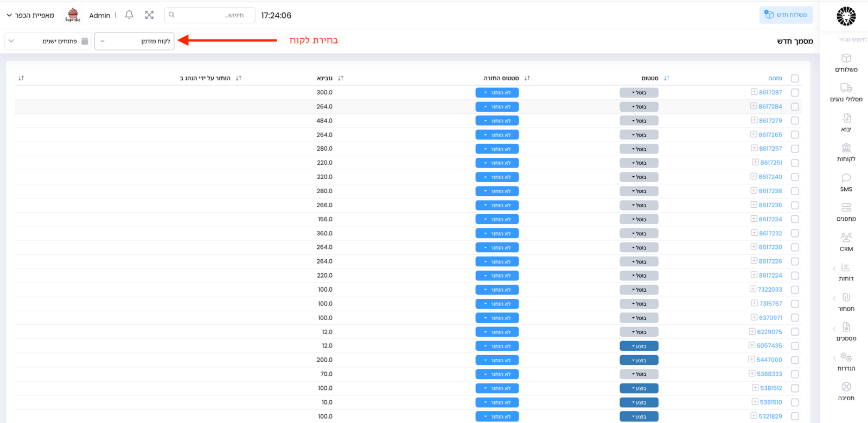The height and width of the screenshot is (423, 868).
Task: Open the תמיכה support page
Action: coord(846,392)
